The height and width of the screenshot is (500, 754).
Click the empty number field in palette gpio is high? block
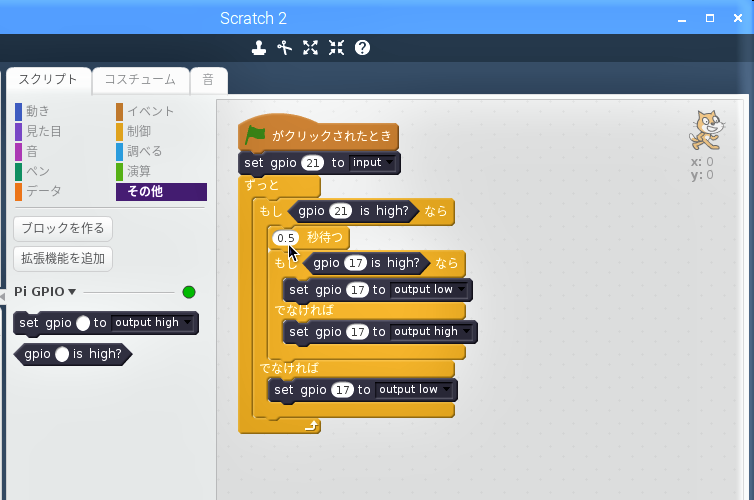click(62, 354)
